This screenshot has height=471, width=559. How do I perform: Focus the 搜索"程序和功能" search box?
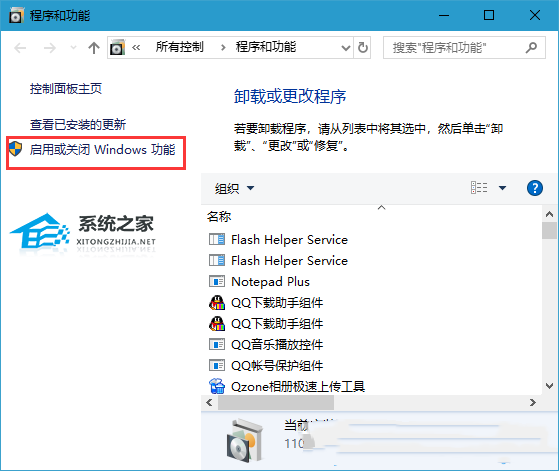point(455,47)
